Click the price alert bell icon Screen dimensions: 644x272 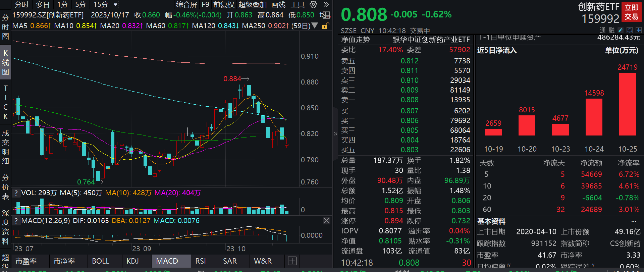(x=630, y=30)
